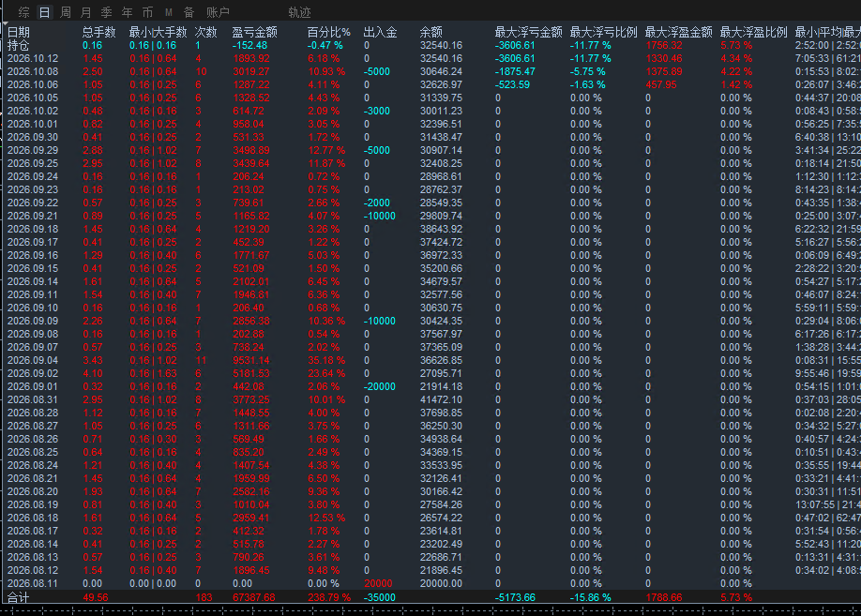
Task: Click the 总手数 column header
Action: click(98, 33)
